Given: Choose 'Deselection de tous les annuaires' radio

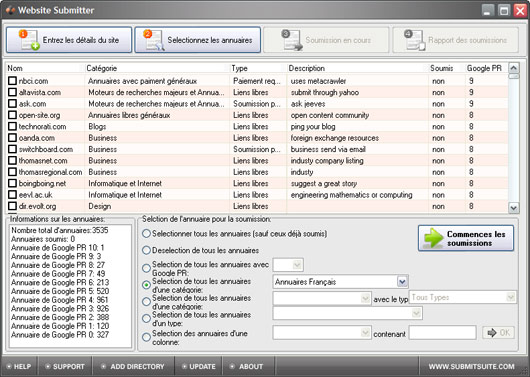Looking at the screenshot, I should pos(146,251).
